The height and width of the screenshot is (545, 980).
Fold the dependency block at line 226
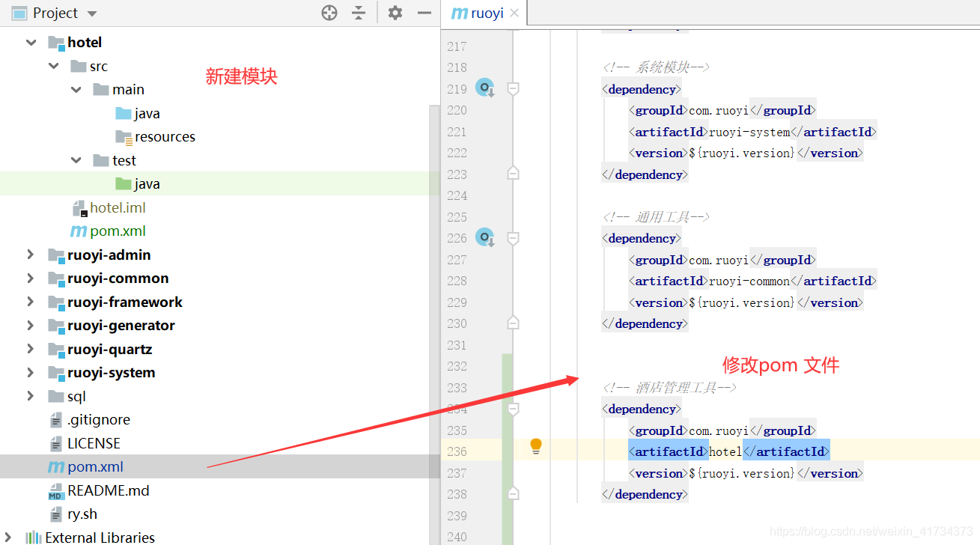pos(513,238)
